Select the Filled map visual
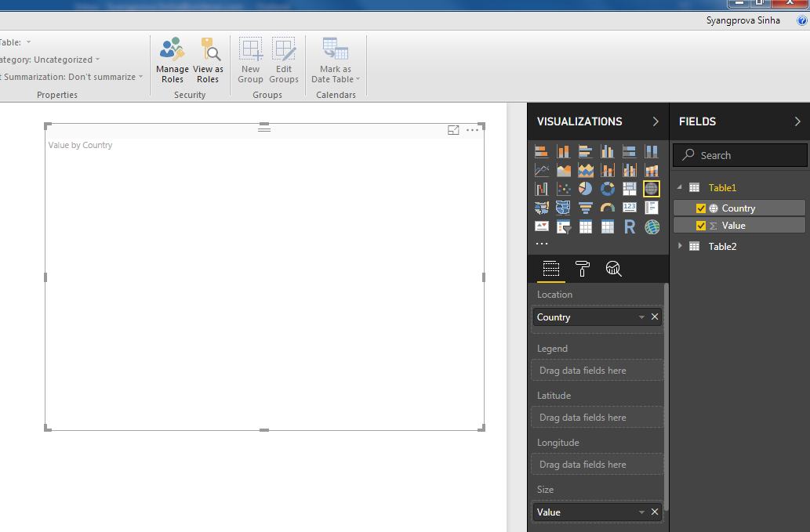 (541, 208)
